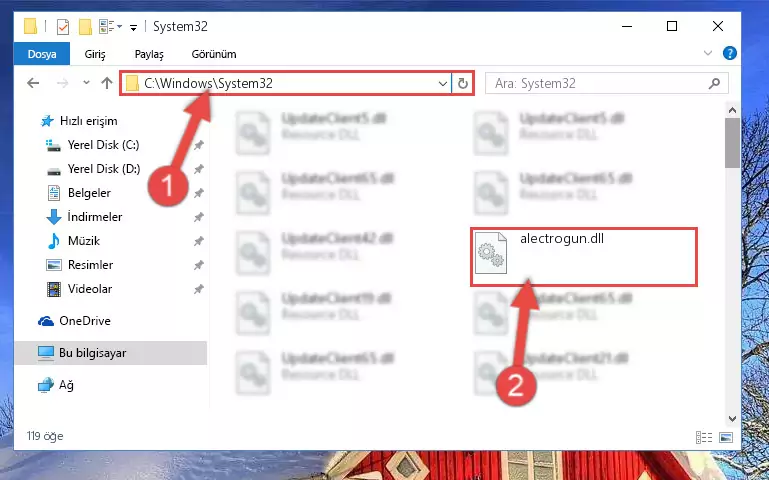The width and height of the screenshot is (769, 480).
Task: Open Resimler folder in sidebar
Action: pos(90,265)
